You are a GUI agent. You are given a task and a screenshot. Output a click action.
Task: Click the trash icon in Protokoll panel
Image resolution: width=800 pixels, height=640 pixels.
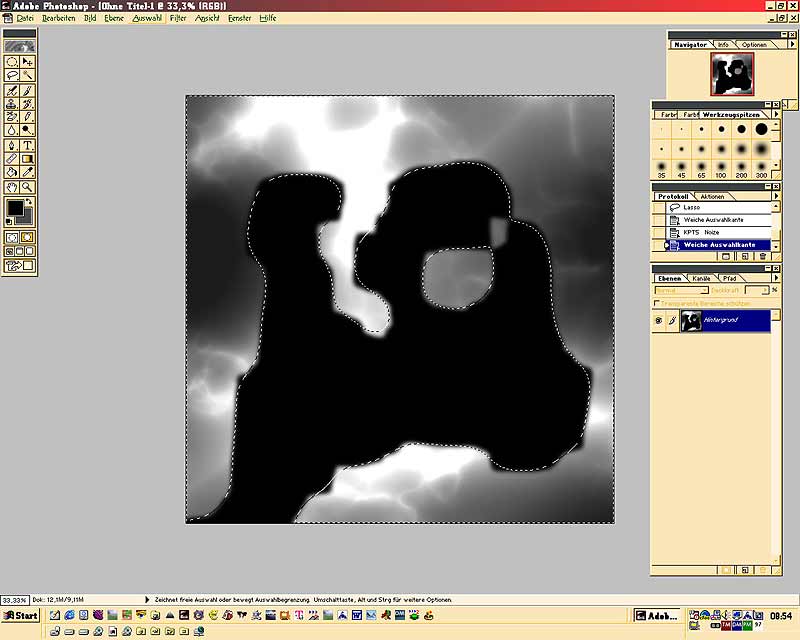763,257
